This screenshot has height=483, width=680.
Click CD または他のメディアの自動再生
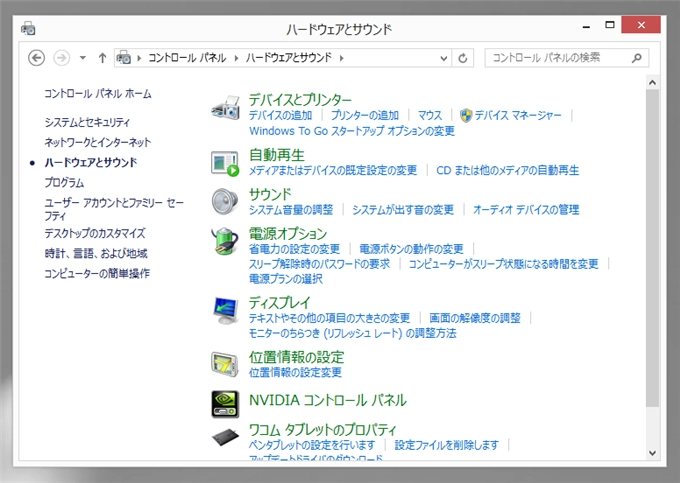coord(507,170)
